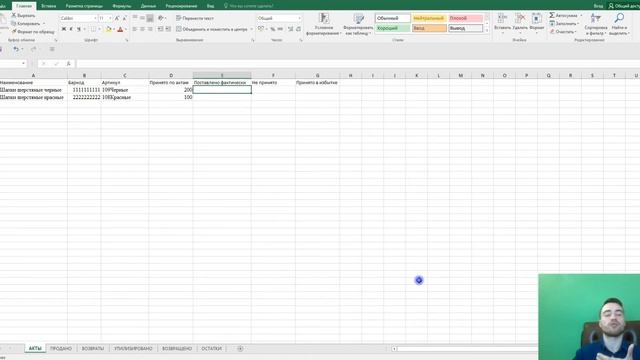The width and height of the screenshot is (640, 360).
Task: Open the ПРОДАНО sheet tab
Action: (x=61, y=349)
